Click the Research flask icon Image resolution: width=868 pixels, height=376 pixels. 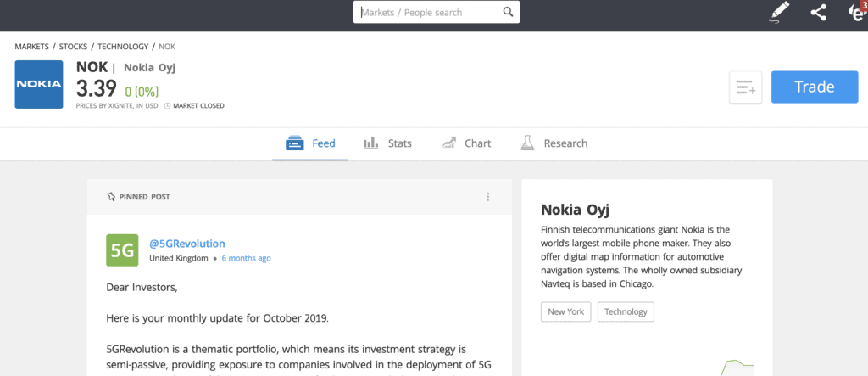coord(526,143)
